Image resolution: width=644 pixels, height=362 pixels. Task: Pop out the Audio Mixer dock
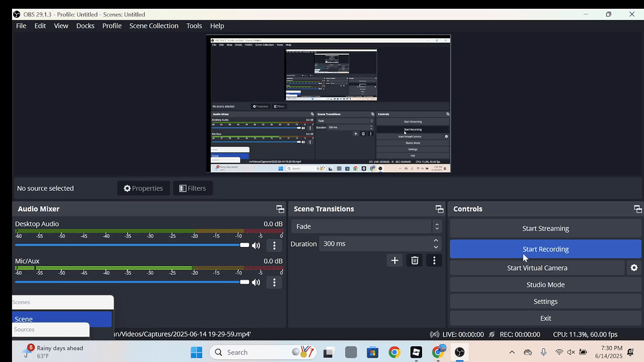(x=280, y=209)
